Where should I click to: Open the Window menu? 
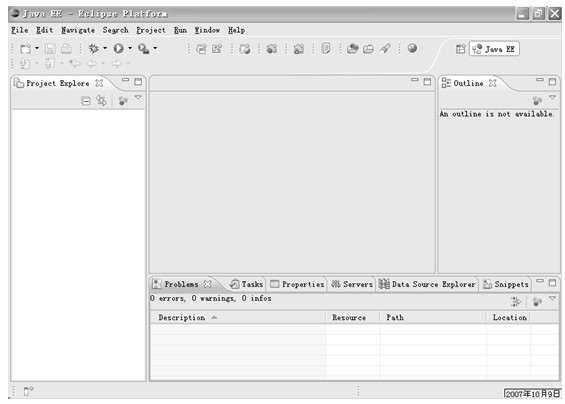[x=207, y=30]
